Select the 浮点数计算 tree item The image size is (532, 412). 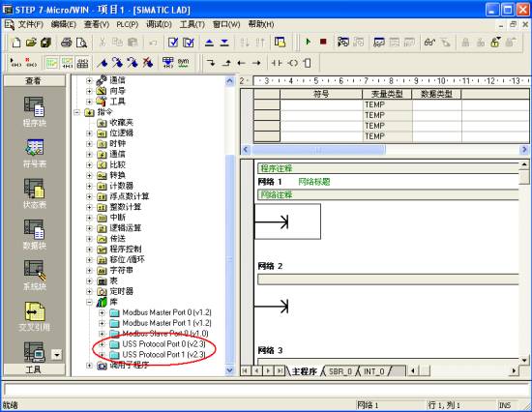pos(130,196)
